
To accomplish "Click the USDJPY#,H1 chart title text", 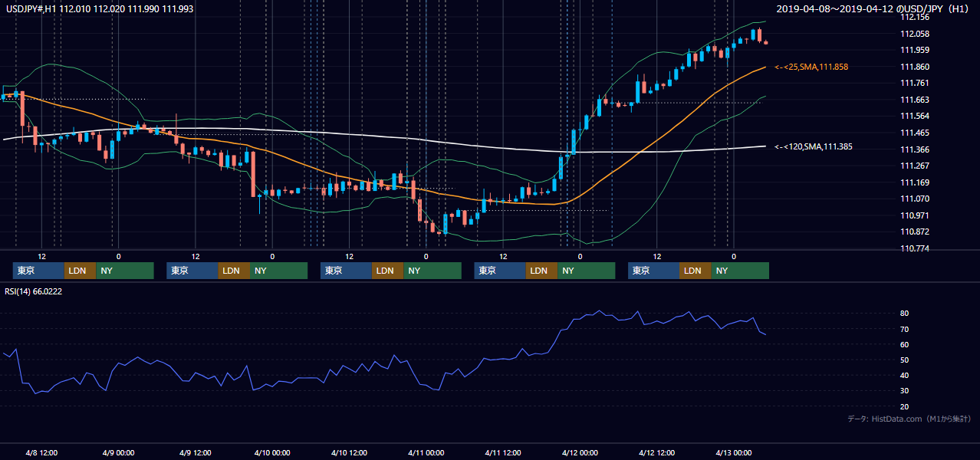I will (x=98, y=8).
